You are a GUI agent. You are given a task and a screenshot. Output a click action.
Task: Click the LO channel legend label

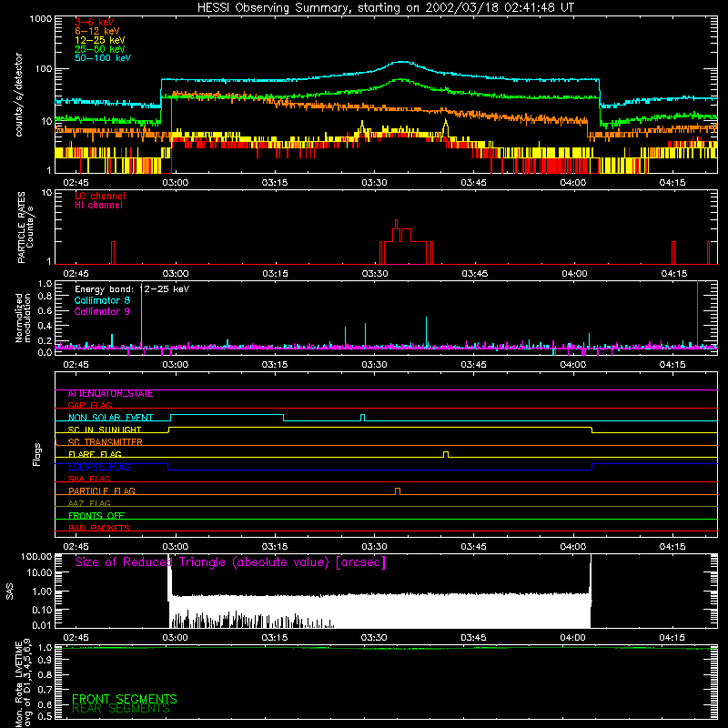[x=100, y=196]
